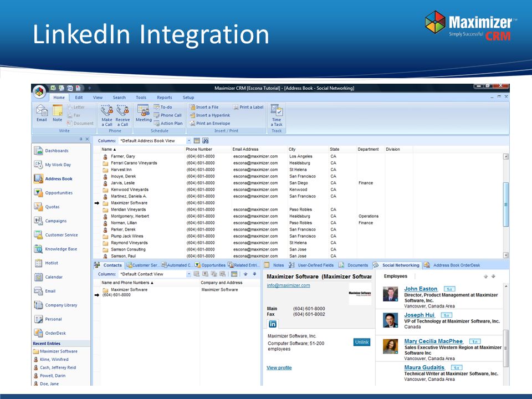Click scroll-down arrow of address book list
Image resolution: width=532 pixels, height=399 pixels.
click(506, 255)
